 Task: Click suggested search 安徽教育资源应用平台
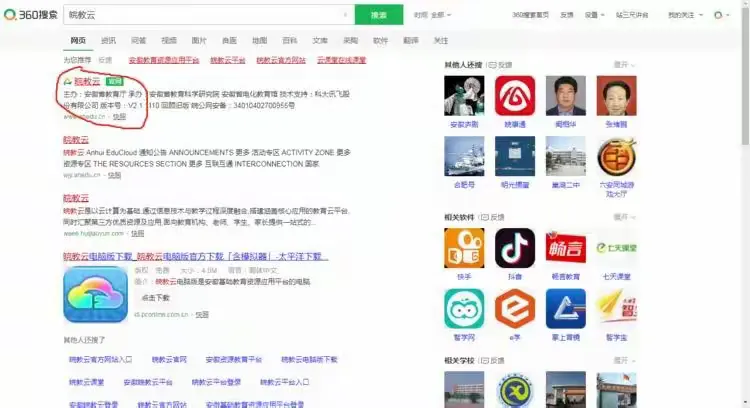coord(164,60)
